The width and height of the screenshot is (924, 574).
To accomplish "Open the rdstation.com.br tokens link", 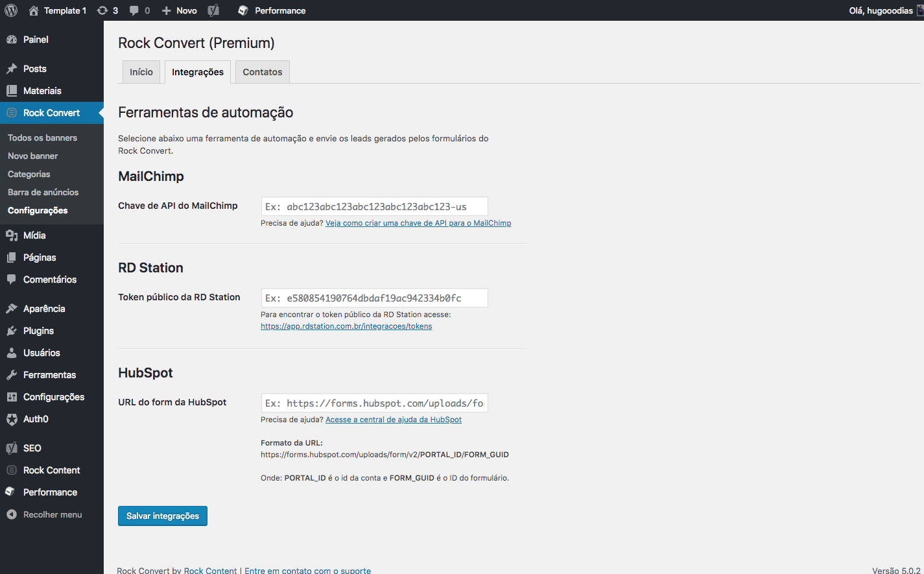I will point(346,326).
